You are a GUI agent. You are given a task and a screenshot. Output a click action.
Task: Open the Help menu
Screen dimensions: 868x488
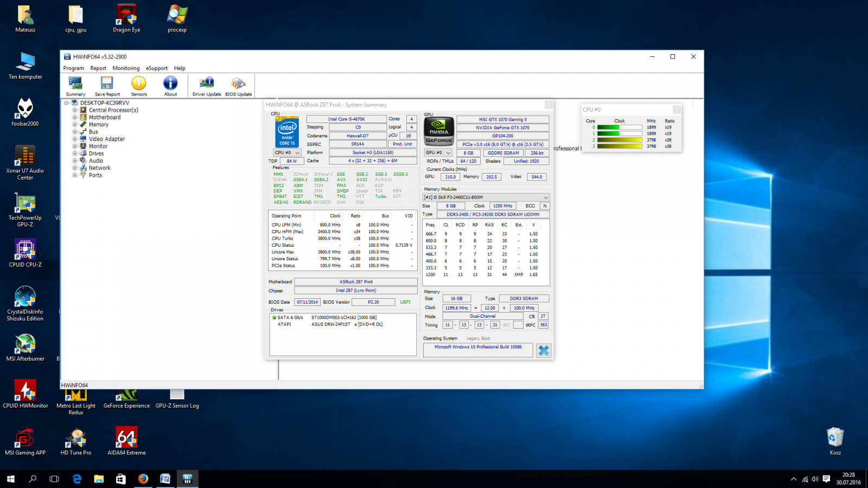180,68
